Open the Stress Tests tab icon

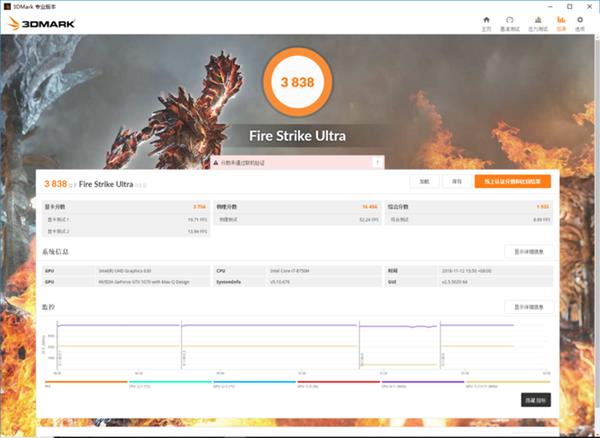(536, 22)
